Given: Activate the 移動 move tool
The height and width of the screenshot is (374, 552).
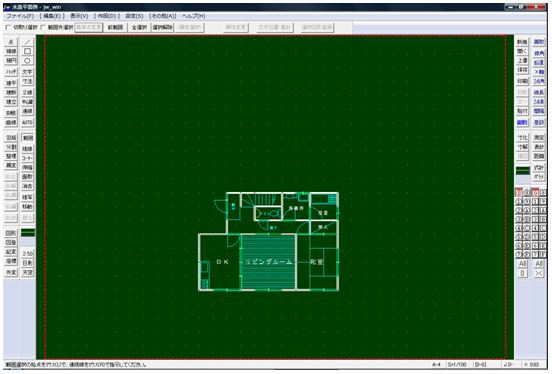Looking at the screenshot, I should 27,206.
